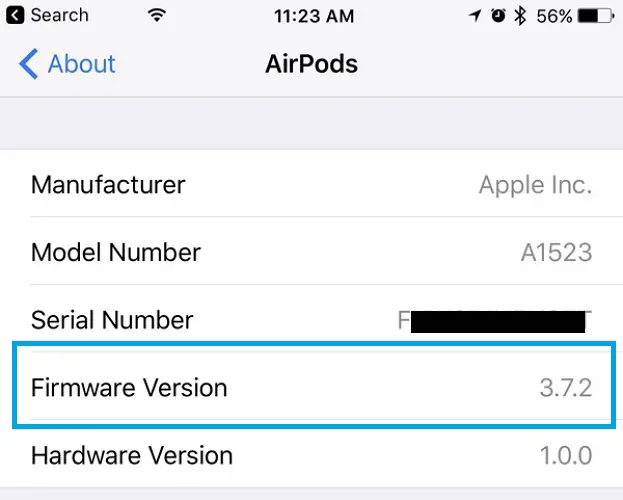Tap the AirPods page title
The width and height of the screenshot is (623, 500).
tap(311, 65)
